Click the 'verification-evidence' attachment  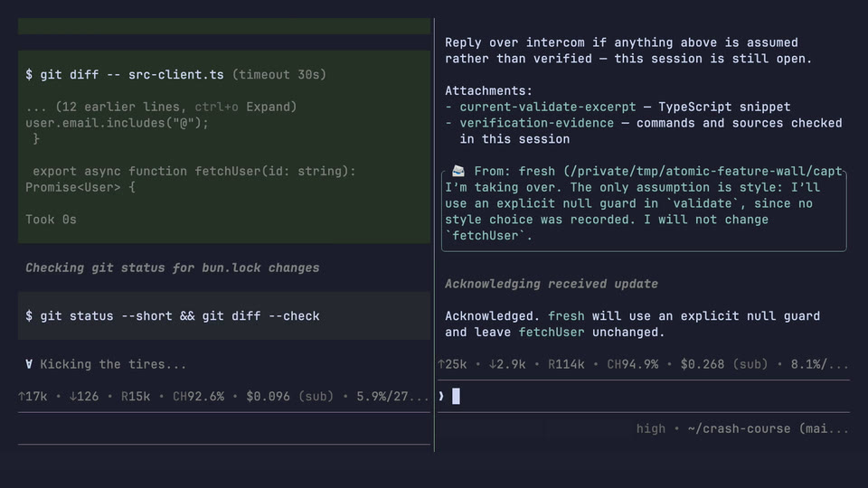[536, 123]
